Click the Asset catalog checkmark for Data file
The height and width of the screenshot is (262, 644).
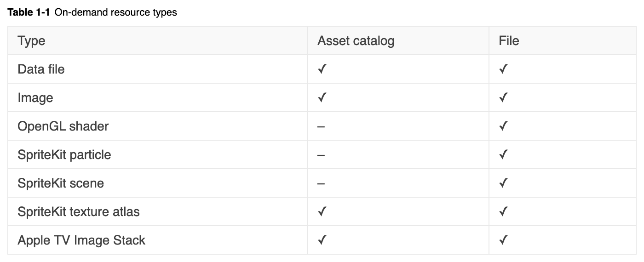[322, 69]
